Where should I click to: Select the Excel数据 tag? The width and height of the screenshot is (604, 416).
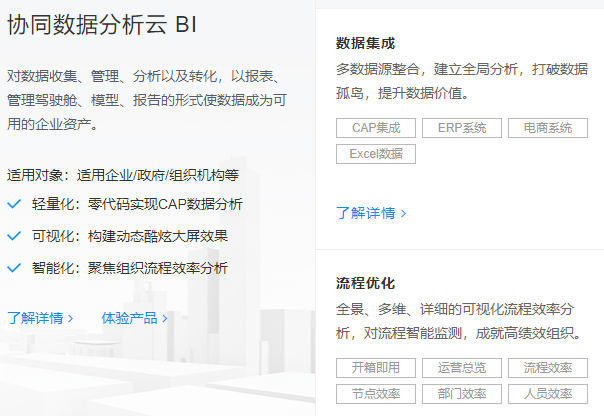tap(376, 154)
